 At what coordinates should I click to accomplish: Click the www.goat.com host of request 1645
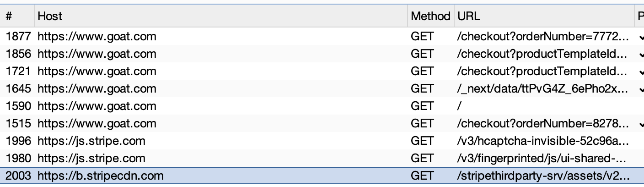pos(97,89)
